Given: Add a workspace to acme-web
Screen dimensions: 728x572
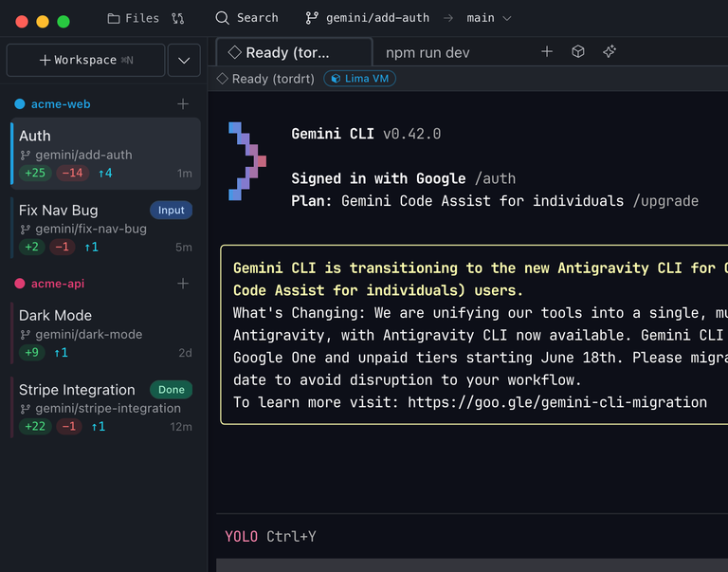Looking at the screenshot, I should (183, 103).
